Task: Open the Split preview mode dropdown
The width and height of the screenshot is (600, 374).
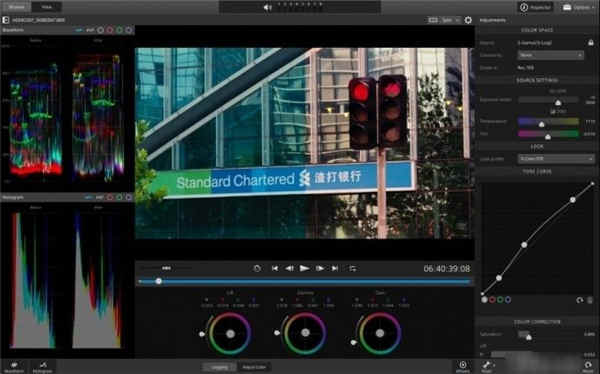Action: (x=451, y=20)
